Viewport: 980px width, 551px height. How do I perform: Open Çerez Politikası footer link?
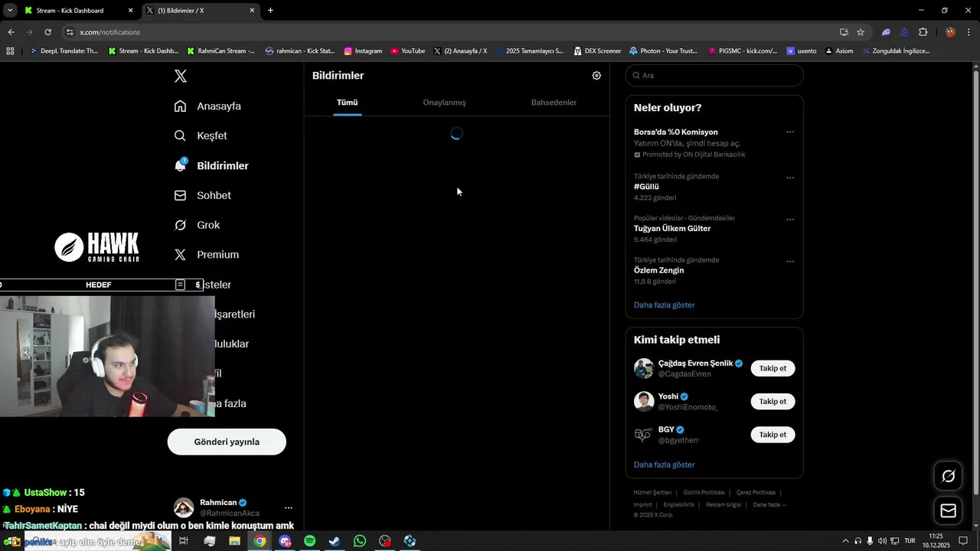(756, 492)
